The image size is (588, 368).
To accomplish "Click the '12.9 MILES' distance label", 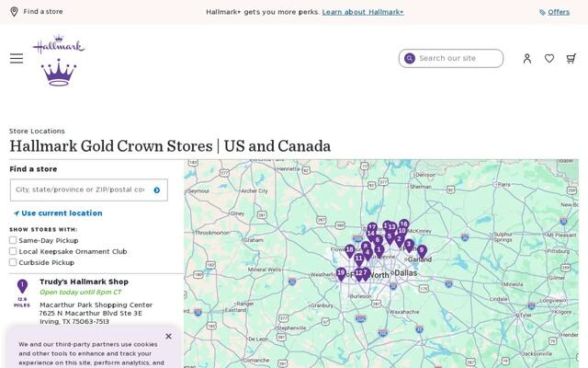I will [x=22, y=303].
